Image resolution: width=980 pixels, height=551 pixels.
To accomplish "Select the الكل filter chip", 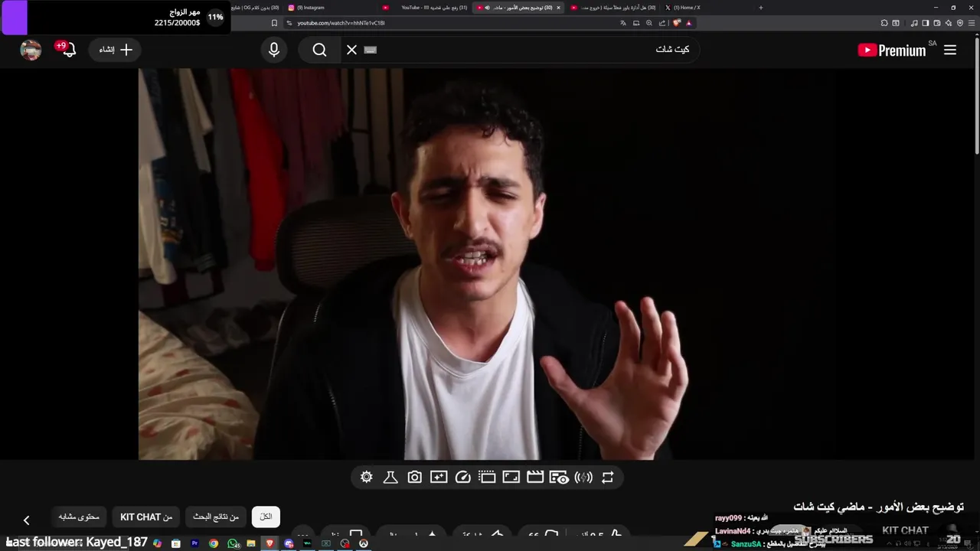I will [x=266, y=517].
